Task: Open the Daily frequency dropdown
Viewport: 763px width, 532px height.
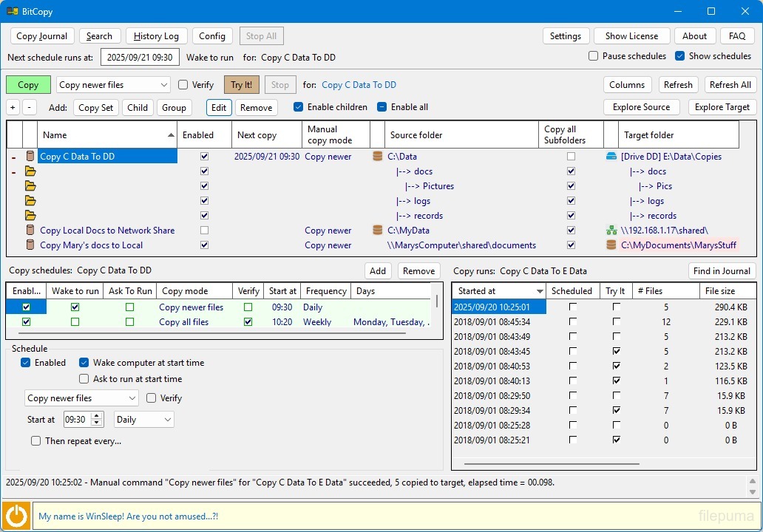Action: click(144, 420)
